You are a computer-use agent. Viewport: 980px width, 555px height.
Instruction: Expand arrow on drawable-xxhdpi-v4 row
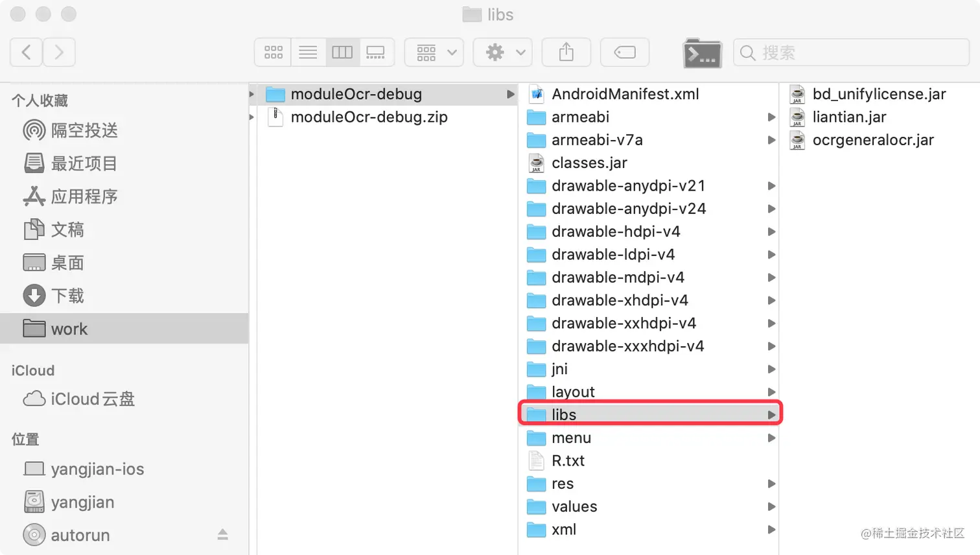(771, 323)
